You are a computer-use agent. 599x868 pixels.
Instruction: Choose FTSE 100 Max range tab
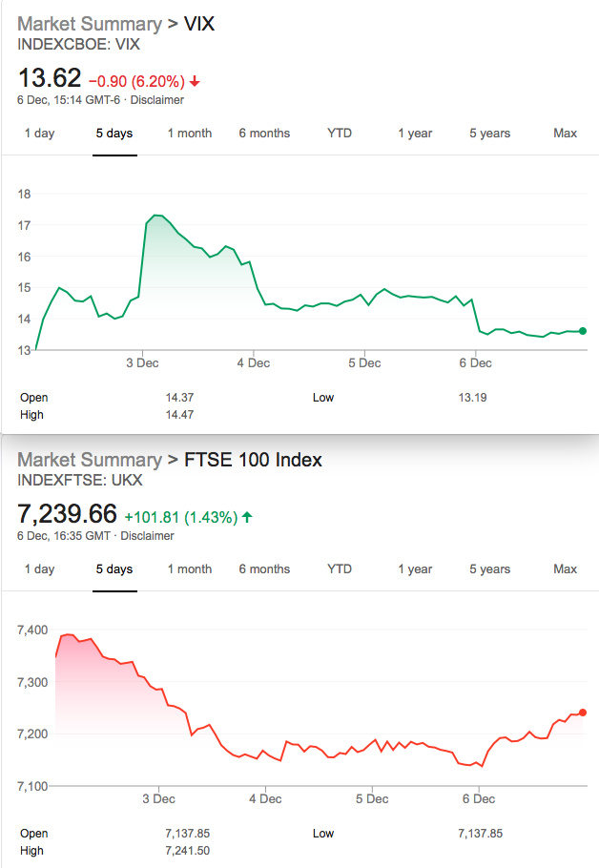coord(566,569)
